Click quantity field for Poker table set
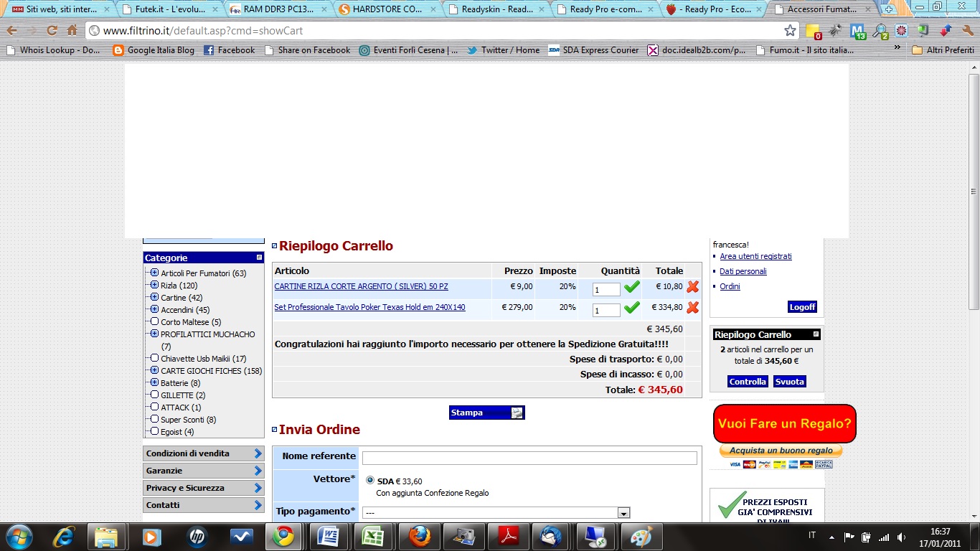 click(x=606, y=310)
